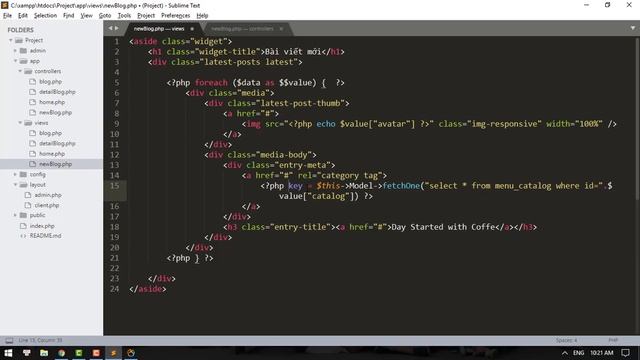Open client.php in layout folder

(47, 205)
